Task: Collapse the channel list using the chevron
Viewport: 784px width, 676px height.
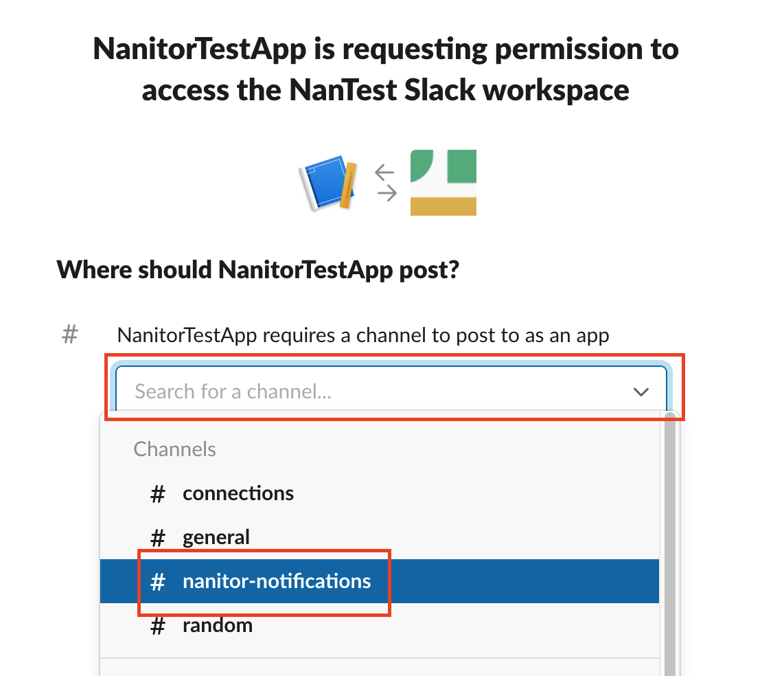Action: coord(641,392)
